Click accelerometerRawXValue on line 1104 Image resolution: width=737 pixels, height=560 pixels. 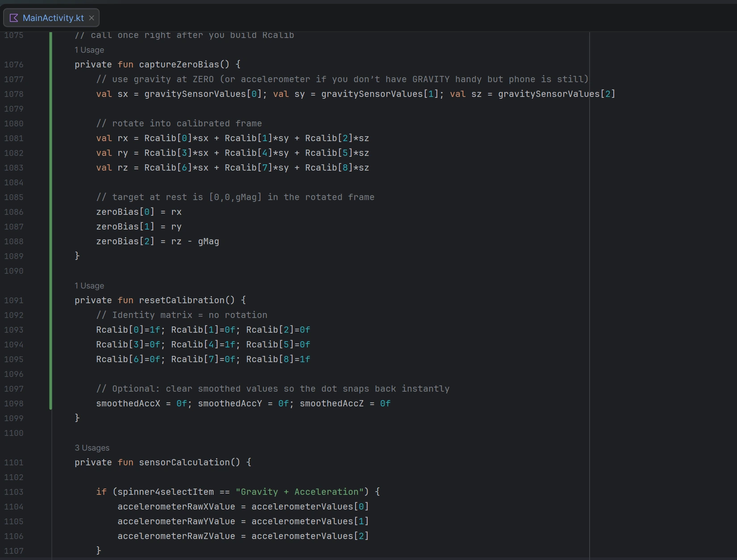(x=176, y=506)
